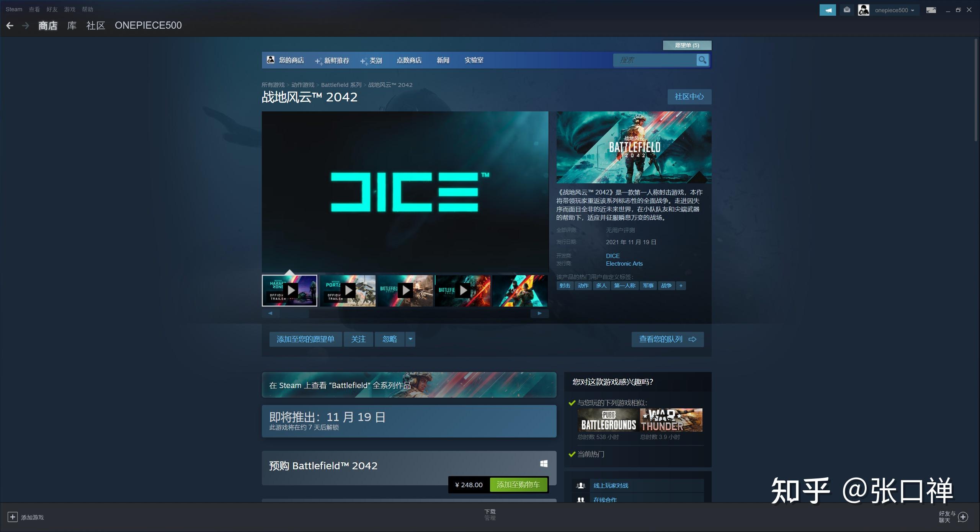980x532 pixels.
Task: Click the search magnifier icon in store bar
Action: coord(703,60)
